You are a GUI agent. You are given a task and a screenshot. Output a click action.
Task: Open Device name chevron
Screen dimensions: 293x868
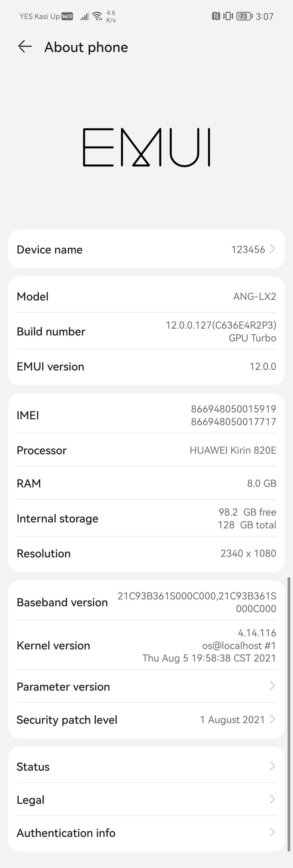[x=273, y=249]
